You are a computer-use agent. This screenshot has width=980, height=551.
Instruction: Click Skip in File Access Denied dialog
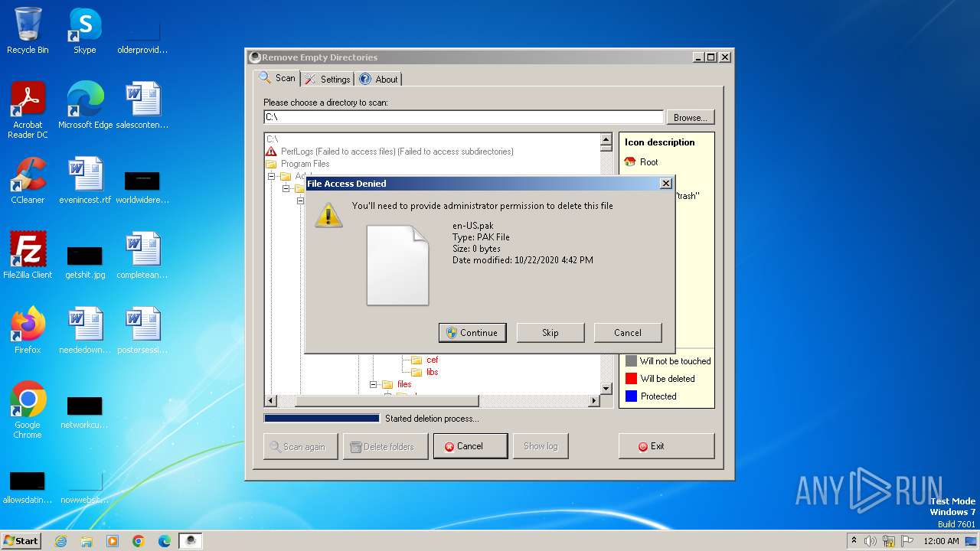(x=550, y=333)
